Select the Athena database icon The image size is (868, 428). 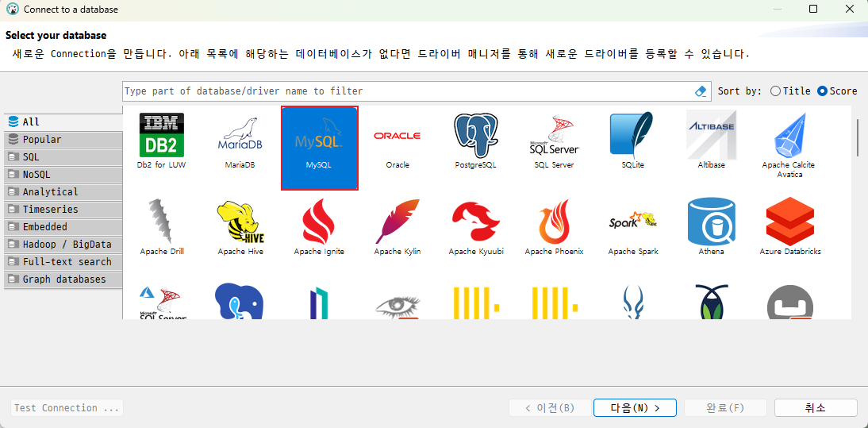[712, 222]
